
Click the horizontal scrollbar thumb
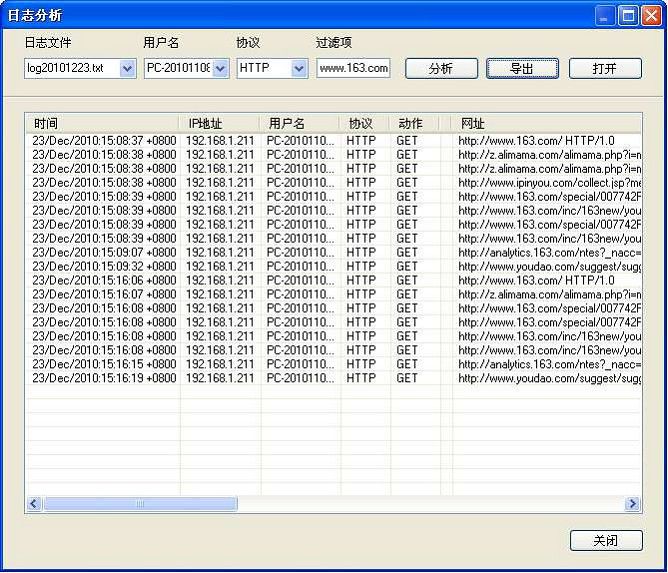pyautogui.click(x=140, y=504)
